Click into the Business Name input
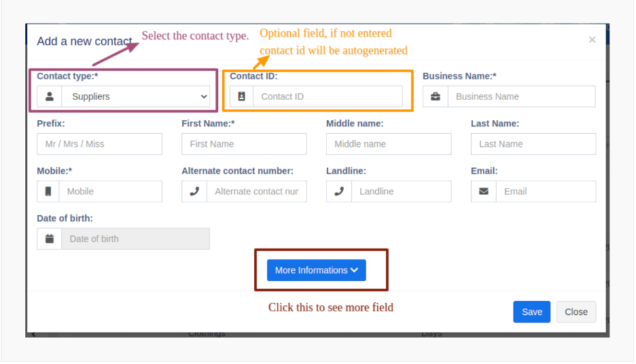The width and height of the screenshot is (636, 364). [x=522, y=96]
